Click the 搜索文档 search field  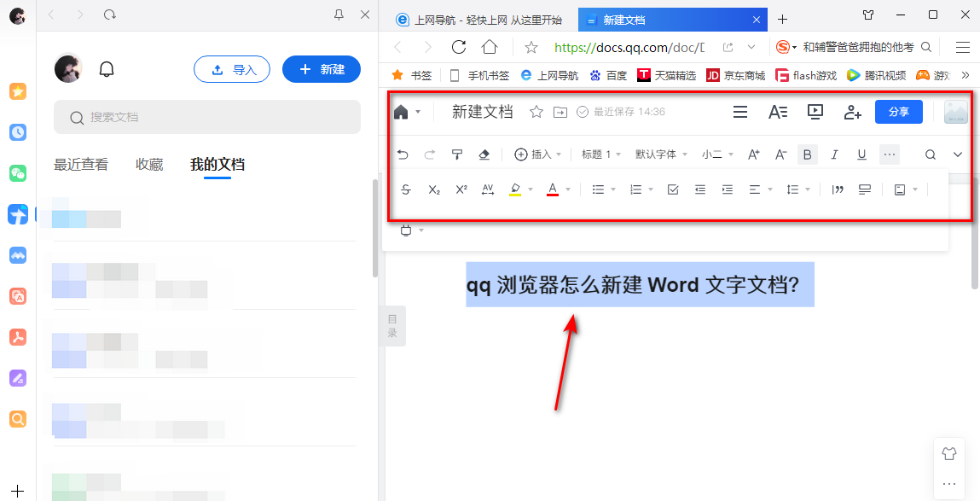tap(207, 117)
